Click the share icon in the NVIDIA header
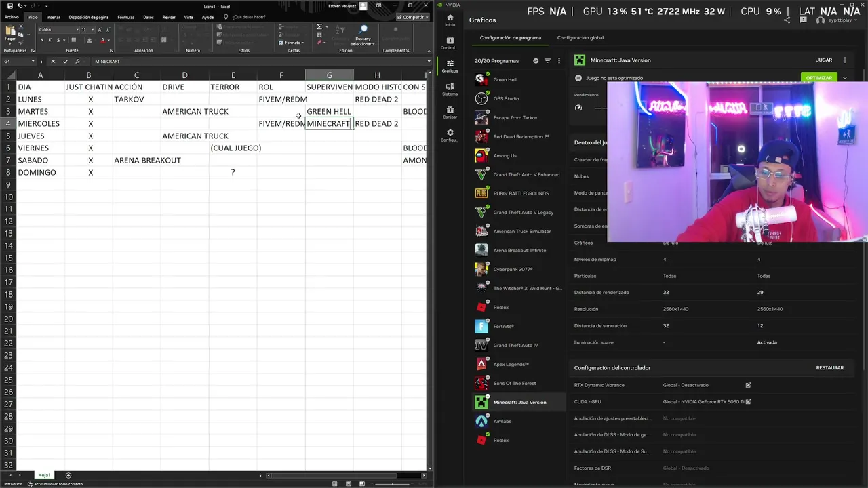Image resolution: width=868 pixels, height=488 pixels. click(787, 20)
